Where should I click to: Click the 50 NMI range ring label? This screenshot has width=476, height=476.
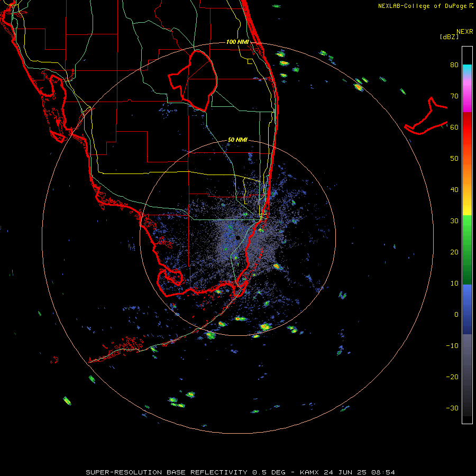click(x=237, y=140)
